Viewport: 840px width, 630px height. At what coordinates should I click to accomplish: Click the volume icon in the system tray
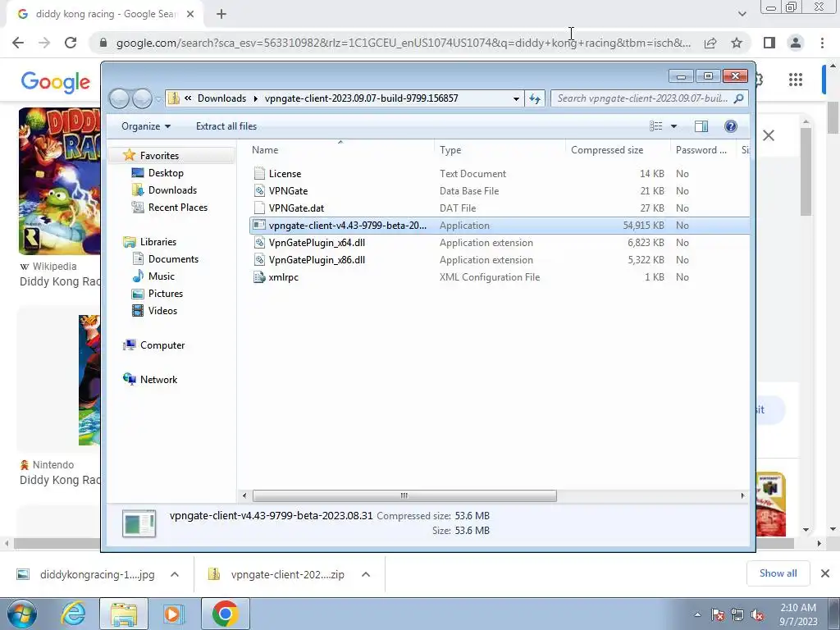(x=757, y=615)
